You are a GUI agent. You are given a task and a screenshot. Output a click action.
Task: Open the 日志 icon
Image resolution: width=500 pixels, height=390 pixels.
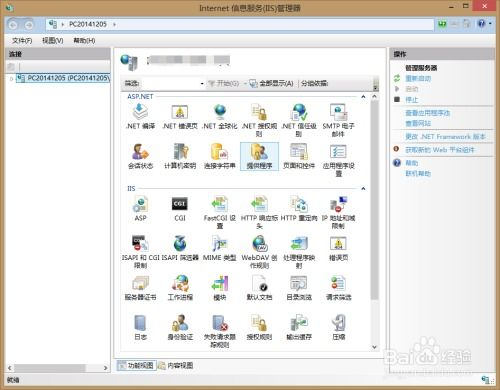140,327
